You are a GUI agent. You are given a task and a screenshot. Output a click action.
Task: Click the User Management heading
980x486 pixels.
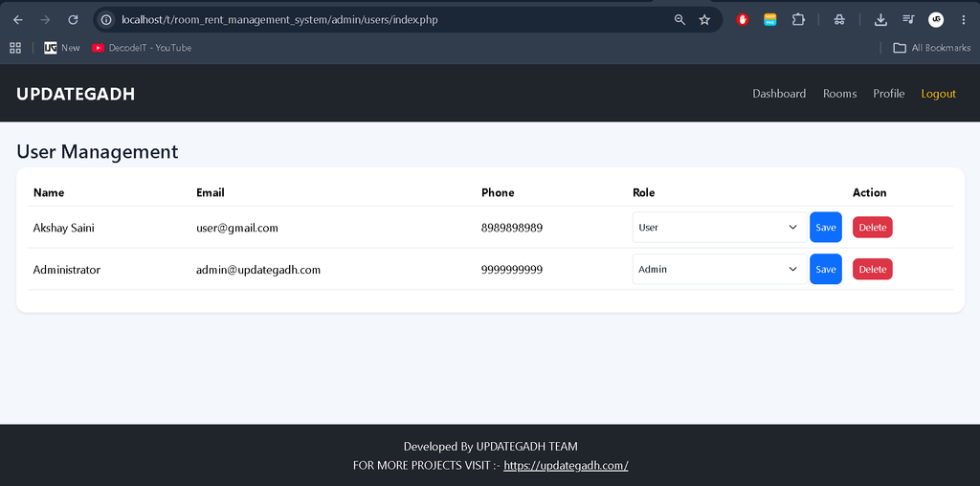pyautogui.click(x=98, y=152)
